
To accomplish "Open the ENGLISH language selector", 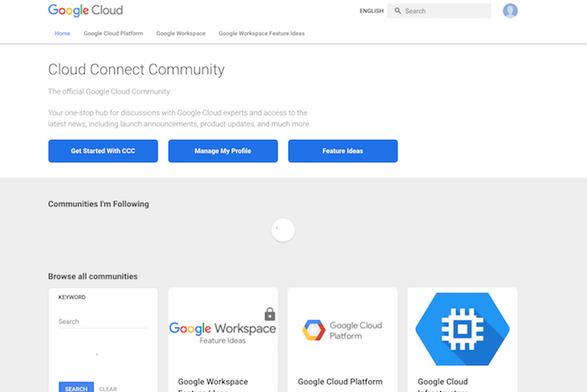I will 371,11.
